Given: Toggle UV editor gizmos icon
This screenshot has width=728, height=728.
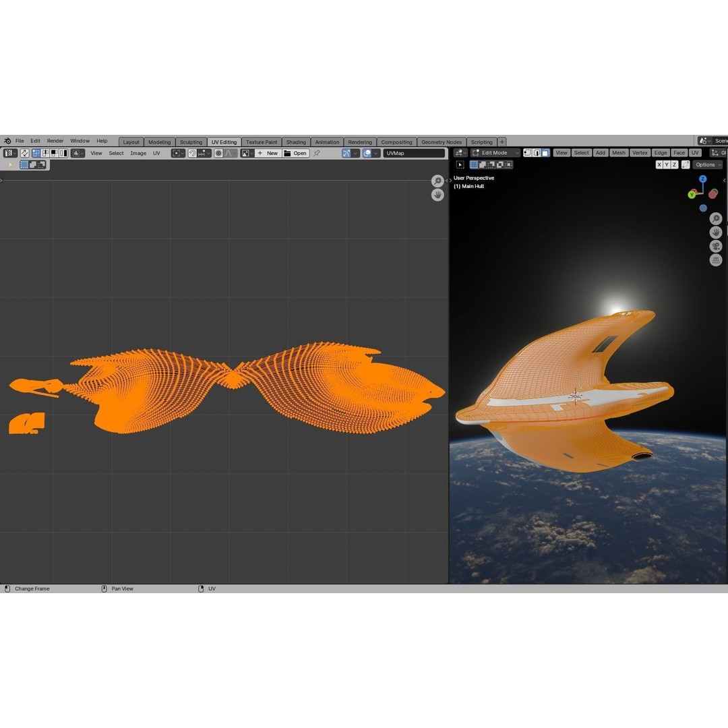Looking at the screenshot, I should (x=346, y=153).
